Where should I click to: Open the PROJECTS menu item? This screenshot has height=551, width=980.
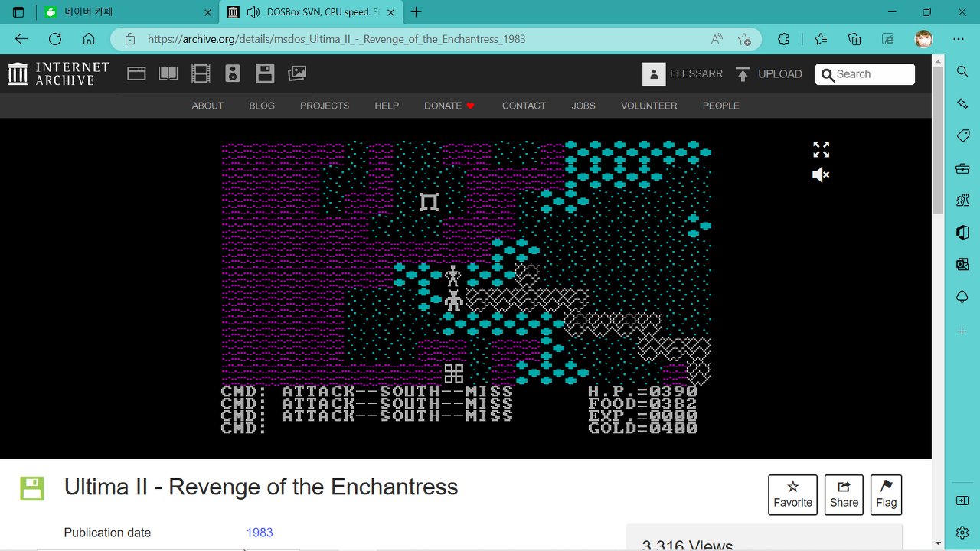325,106
